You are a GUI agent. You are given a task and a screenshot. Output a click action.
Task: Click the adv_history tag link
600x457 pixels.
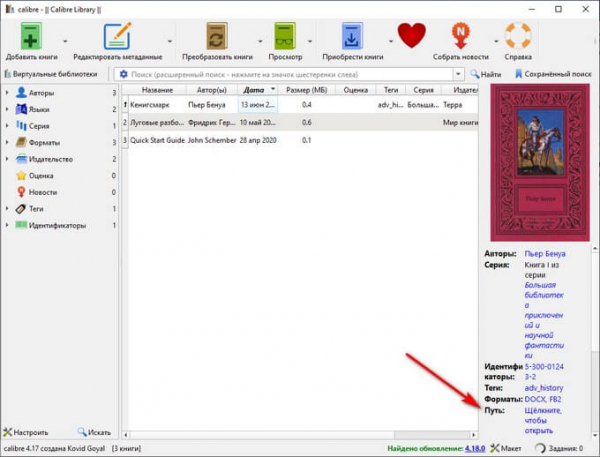point(543,388)
